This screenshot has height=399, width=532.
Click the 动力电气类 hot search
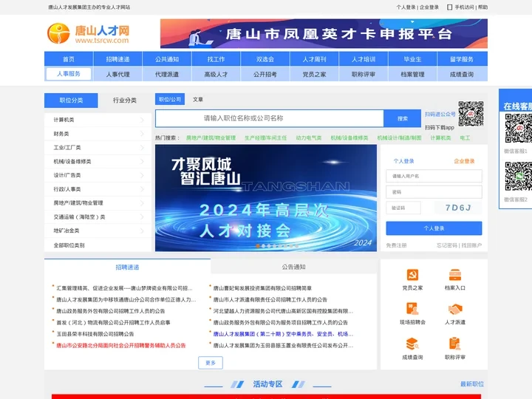click(x=308, y=137)
